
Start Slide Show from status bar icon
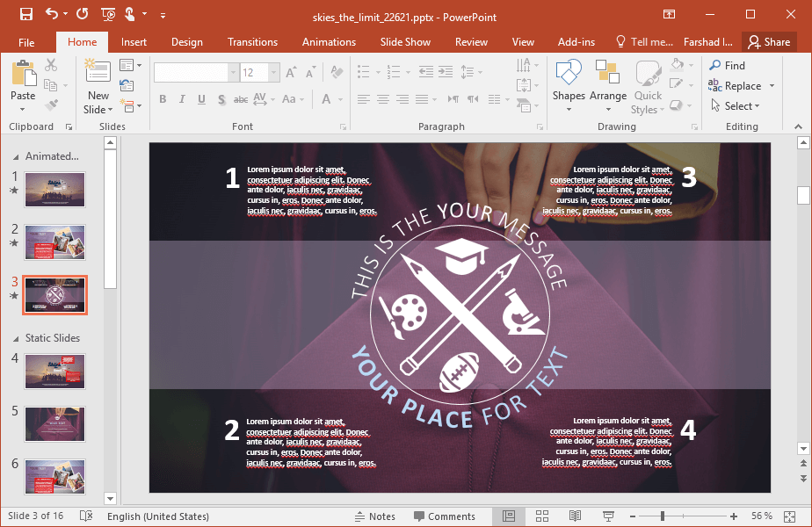click(607, 516)
